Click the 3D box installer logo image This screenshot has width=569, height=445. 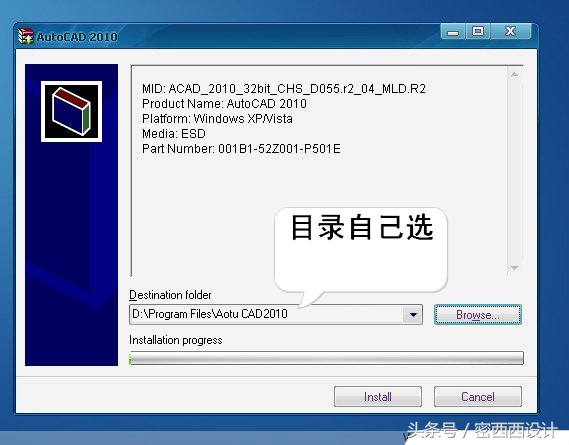click(71, 111)
